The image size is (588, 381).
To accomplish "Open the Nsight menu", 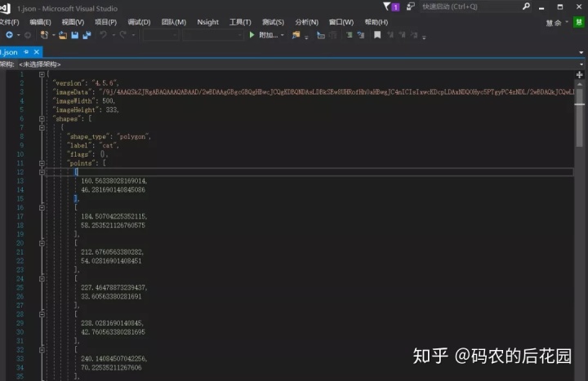I will [x=207, y=22].
